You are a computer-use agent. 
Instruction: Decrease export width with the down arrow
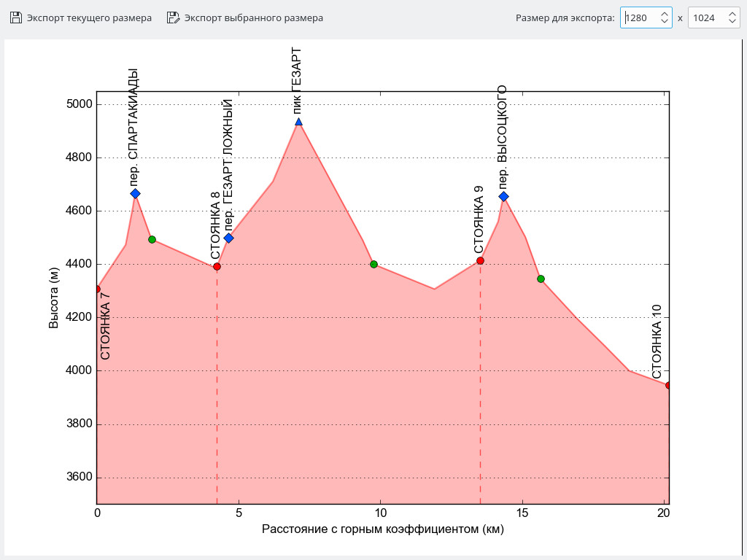pyautogui.click(x=664, y=22)
